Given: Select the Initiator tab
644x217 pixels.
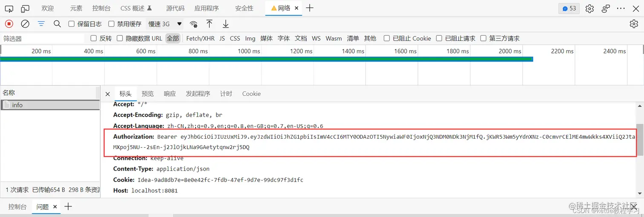Looking at the screenshot, I should pos(198,94).
